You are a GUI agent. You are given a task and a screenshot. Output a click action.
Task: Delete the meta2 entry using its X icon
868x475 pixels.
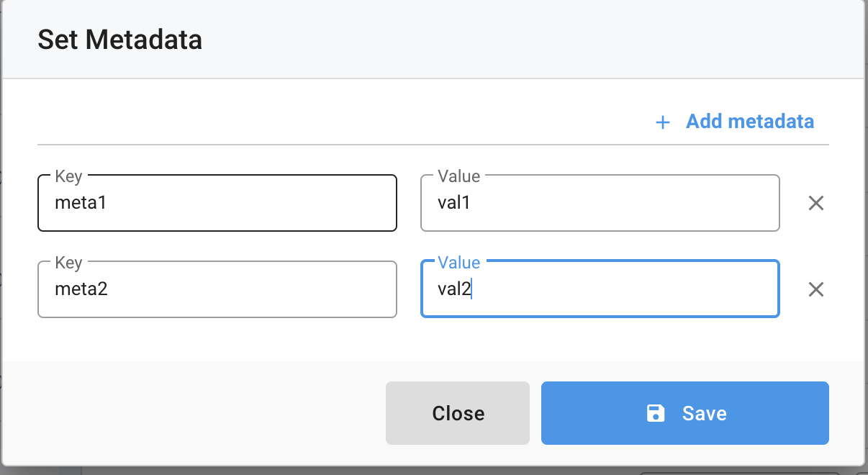click(815, 289)
